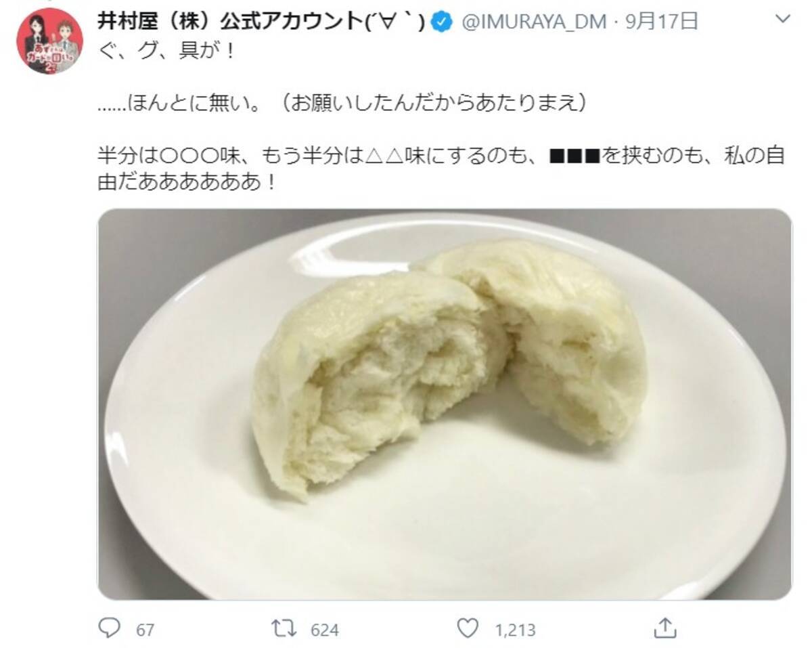Expand the tweet options chevron menu

point(782,19)
